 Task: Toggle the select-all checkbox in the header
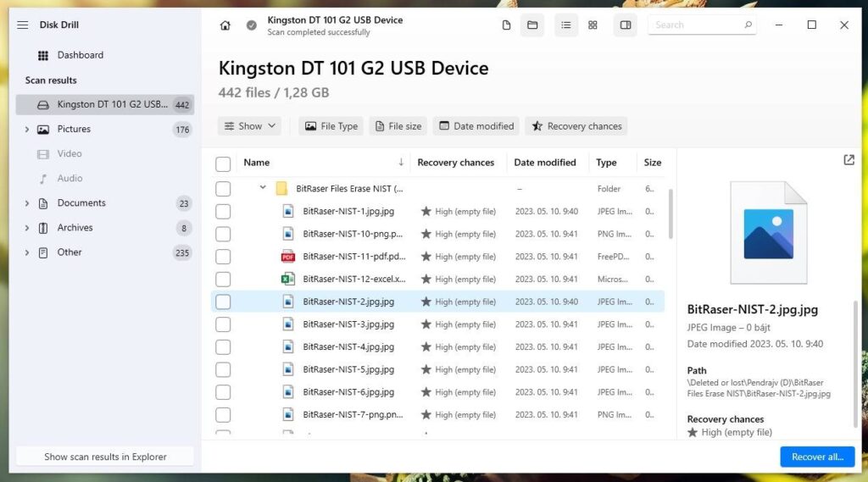point(223,163)
